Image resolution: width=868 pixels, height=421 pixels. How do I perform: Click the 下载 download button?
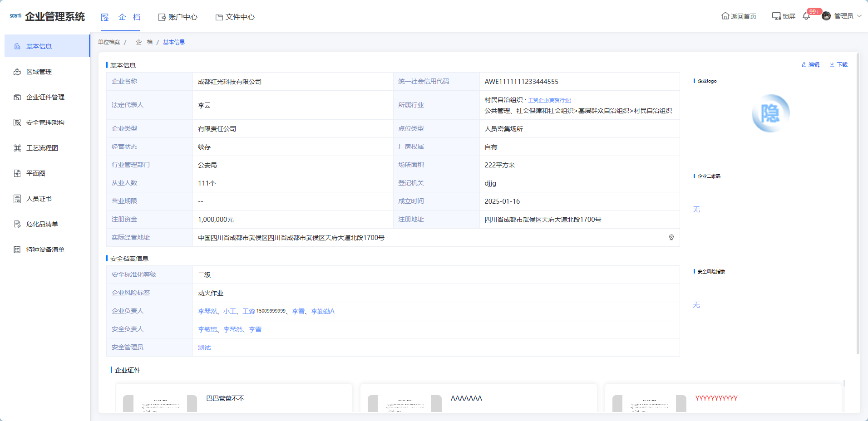[838, 65]
